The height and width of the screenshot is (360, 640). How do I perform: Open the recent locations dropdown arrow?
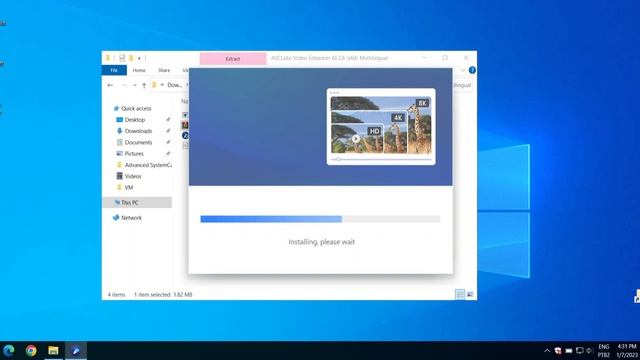click(x=135, y=85)
